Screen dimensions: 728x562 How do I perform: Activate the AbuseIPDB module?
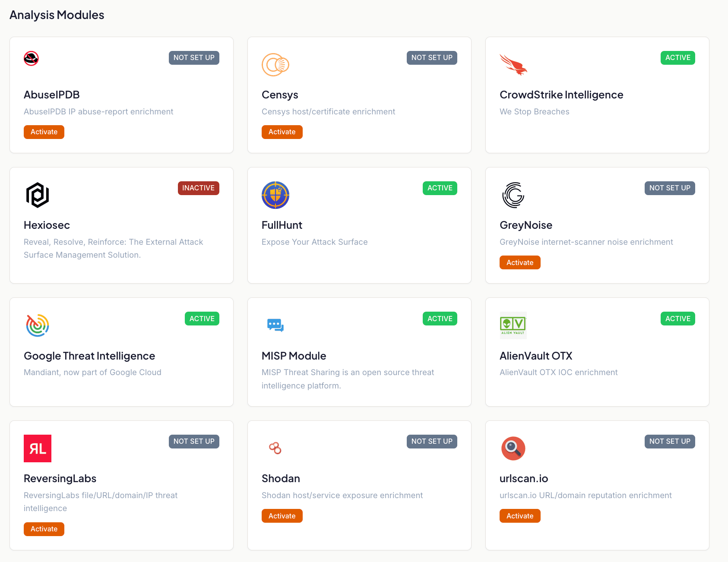pyautogui.click(x=44, y=132)
